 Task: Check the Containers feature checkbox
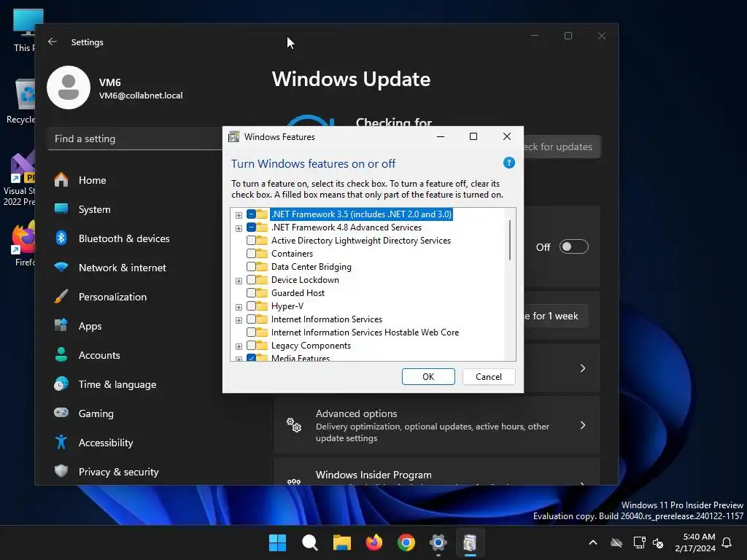(251, 253)
